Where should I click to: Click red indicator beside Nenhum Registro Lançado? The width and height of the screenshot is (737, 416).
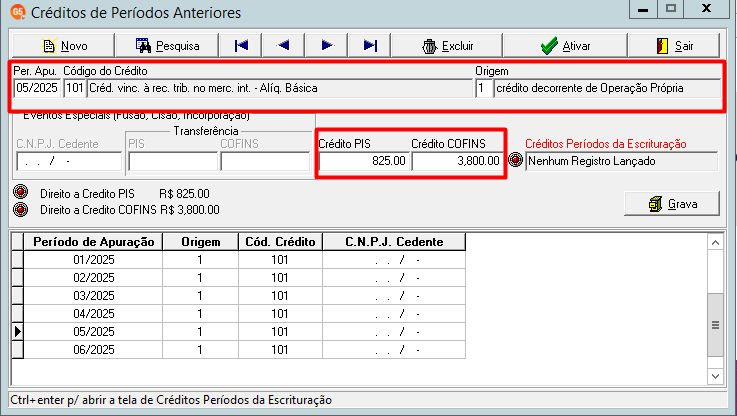pos(516,160)
